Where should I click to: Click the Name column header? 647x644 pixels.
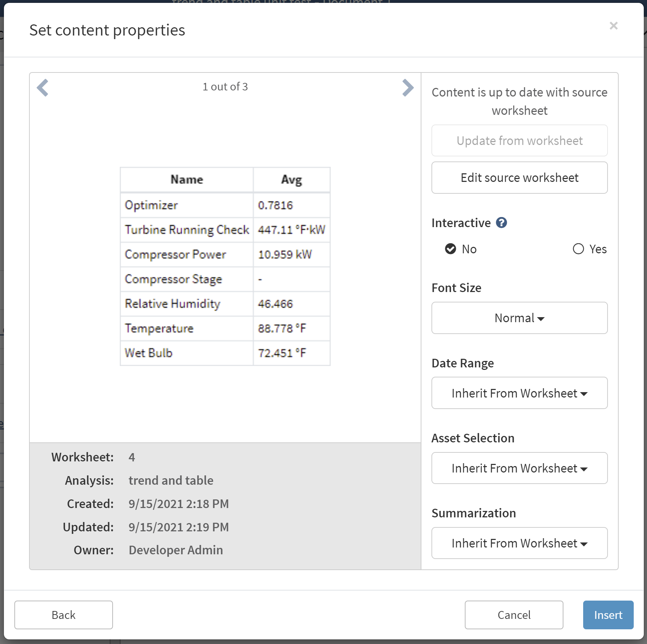(x=186, y=179)
